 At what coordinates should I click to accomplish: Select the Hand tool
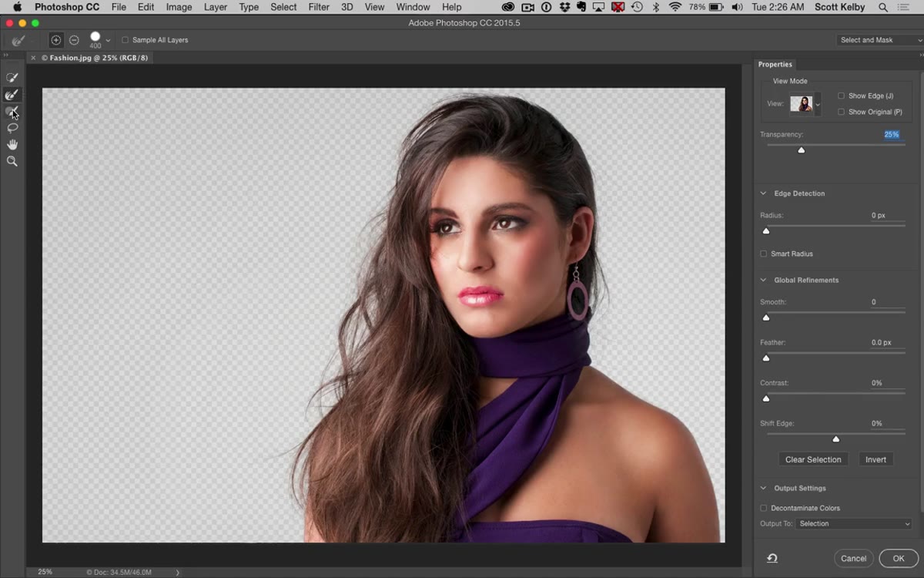pos(12,145)
